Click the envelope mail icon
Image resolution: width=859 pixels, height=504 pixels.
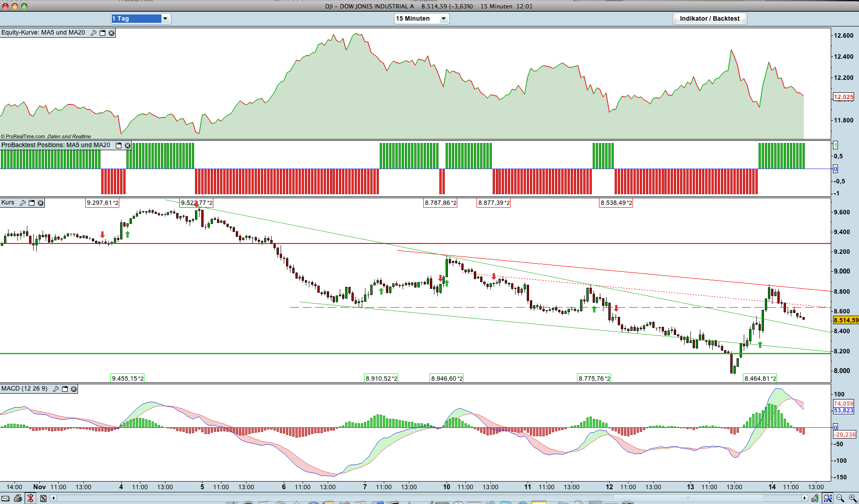point(5,498)
